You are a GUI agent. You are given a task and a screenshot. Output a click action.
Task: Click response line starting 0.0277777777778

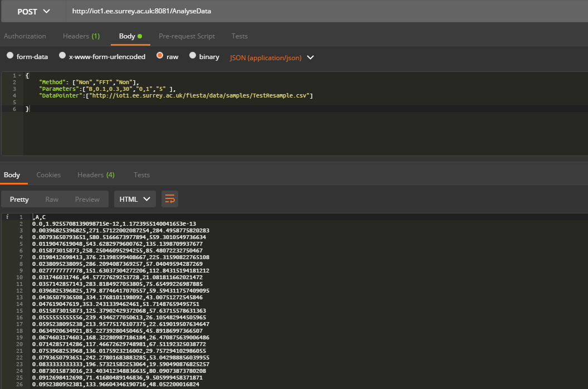click(x=121, y=271)
